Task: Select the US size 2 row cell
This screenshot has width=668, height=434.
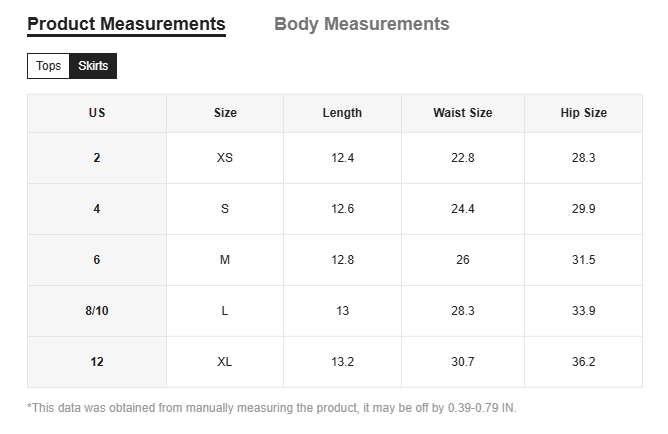Action: tap(97, 158)
